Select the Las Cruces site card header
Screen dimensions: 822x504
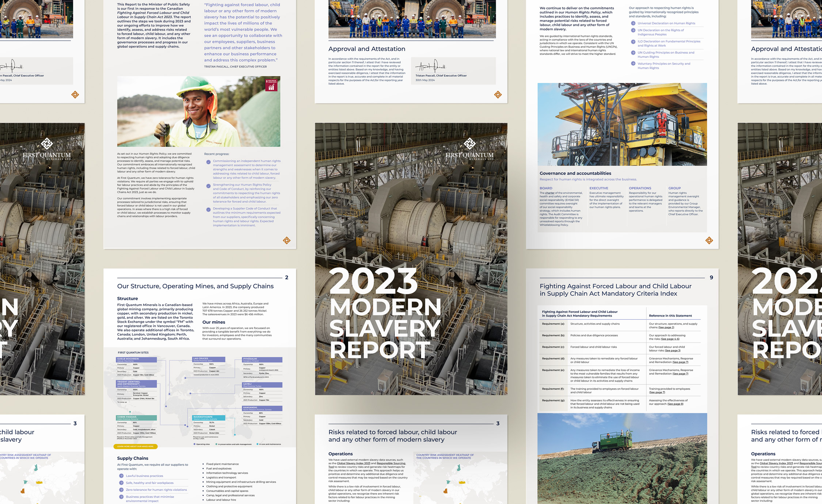[209, 359]
